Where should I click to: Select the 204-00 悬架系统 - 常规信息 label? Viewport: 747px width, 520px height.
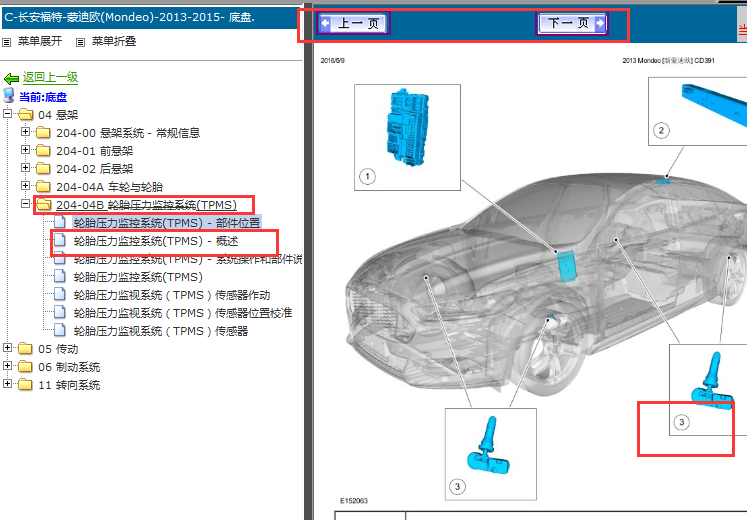tap(128, 133)
